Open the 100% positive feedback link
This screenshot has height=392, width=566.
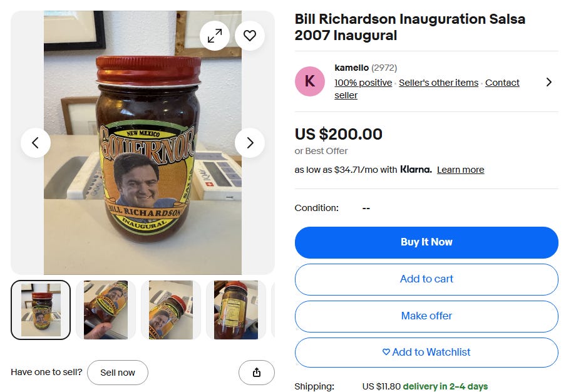point(363,83)
